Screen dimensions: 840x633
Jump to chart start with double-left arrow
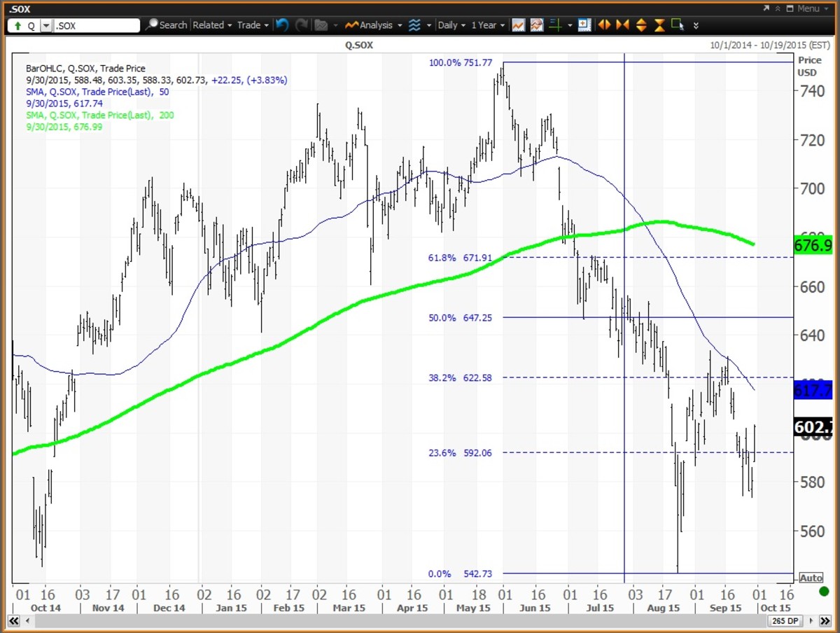[x=13, y=621]
